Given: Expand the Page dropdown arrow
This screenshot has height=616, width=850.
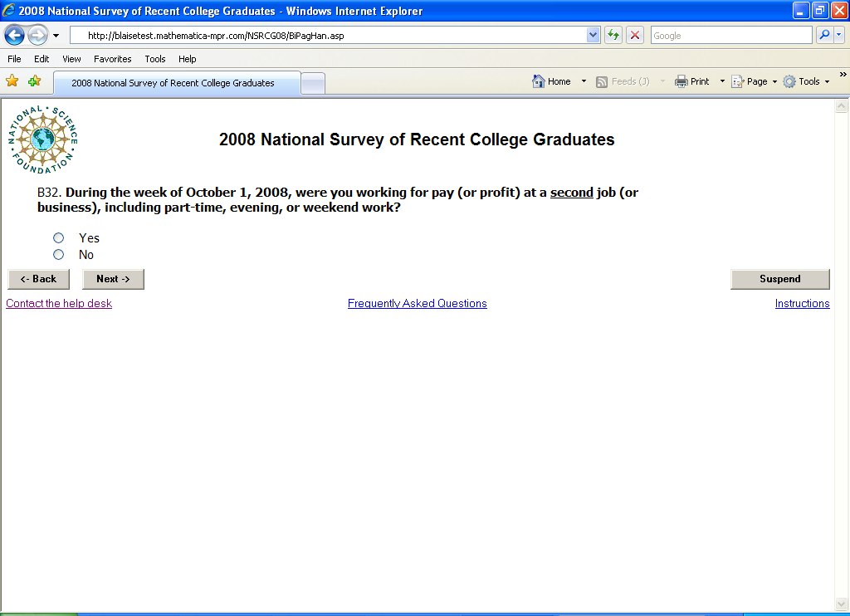Looking at the screenshot, I should coord(774,82).
